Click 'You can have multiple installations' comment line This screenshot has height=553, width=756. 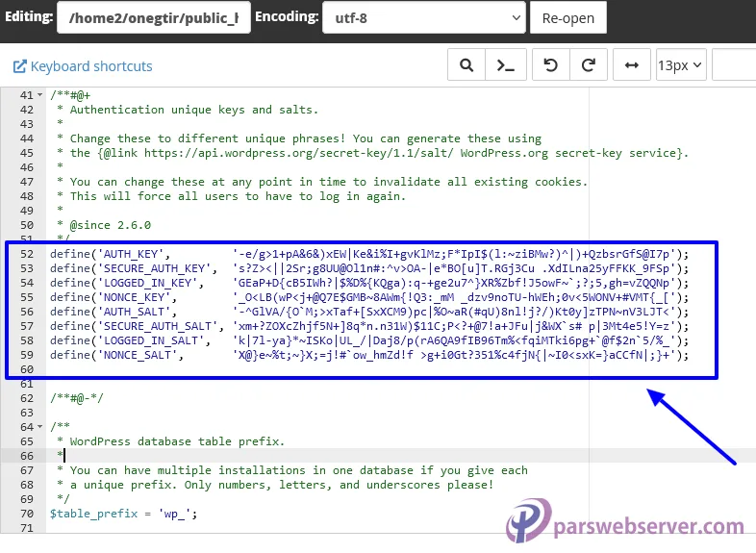pyautogui.click(x=292, y=470)
